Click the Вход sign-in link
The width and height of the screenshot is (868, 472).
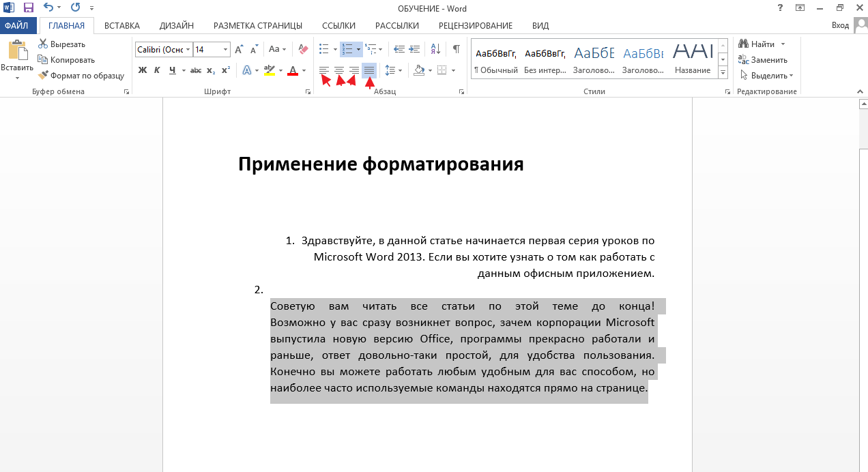point(840,25)
